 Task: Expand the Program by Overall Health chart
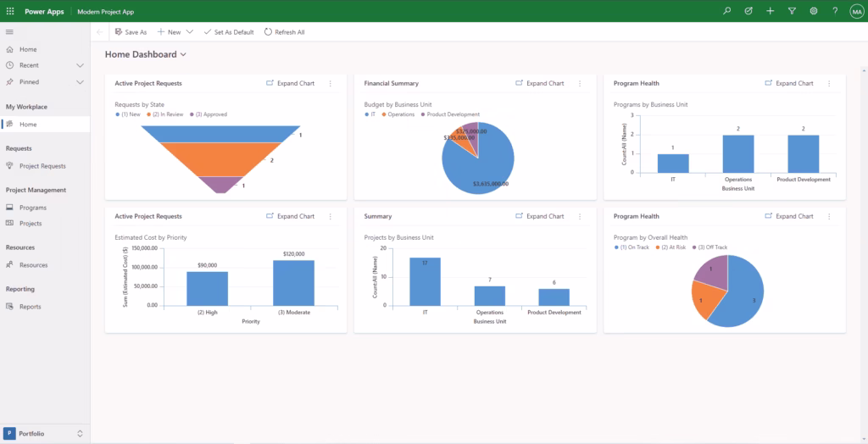click(789, 216)
